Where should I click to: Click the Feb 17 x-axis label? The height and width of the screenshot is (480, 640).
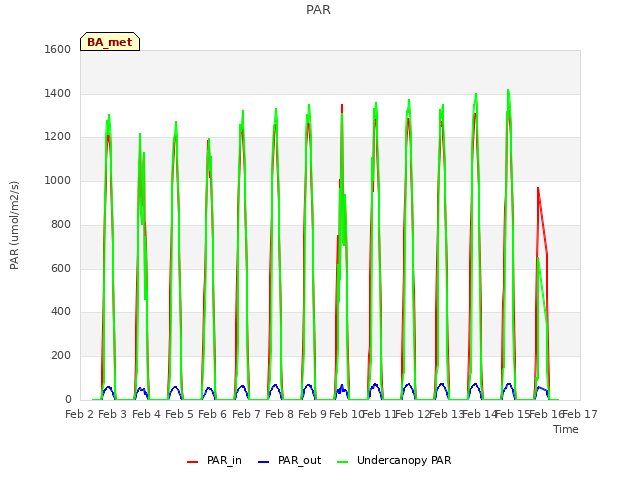[580, 414]
